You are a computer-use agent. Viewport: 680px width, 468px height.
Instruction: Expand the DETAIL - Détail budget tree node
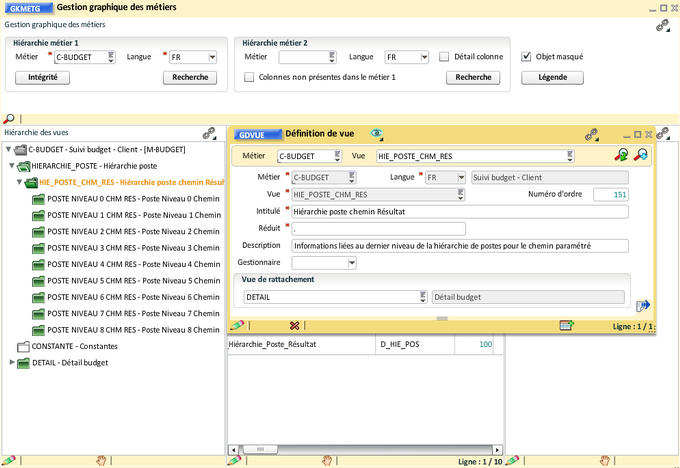[12, 362]
